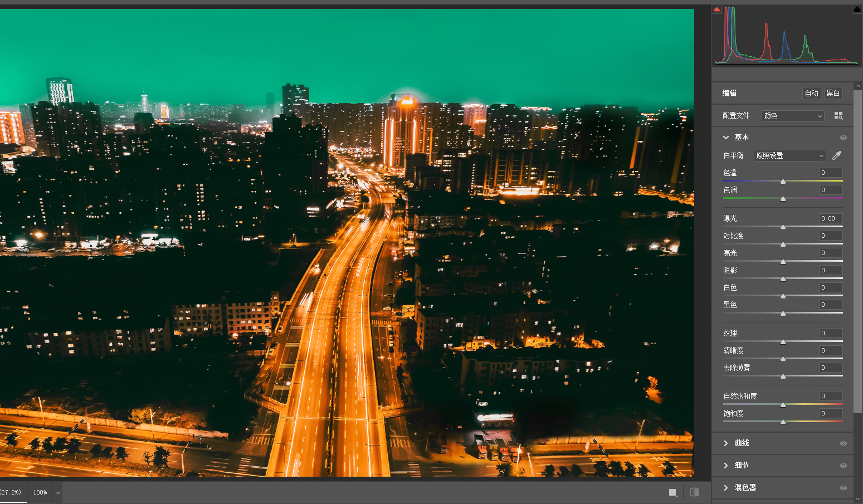Click the 自然饱和度 slider handle

(x=783, y=405)
